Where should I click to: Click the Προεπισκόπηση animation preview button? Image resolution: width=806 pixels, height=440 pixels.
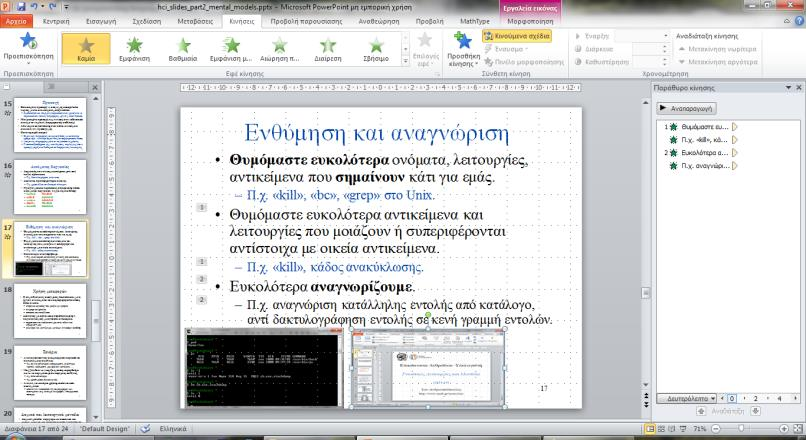(x=28, y=48)
